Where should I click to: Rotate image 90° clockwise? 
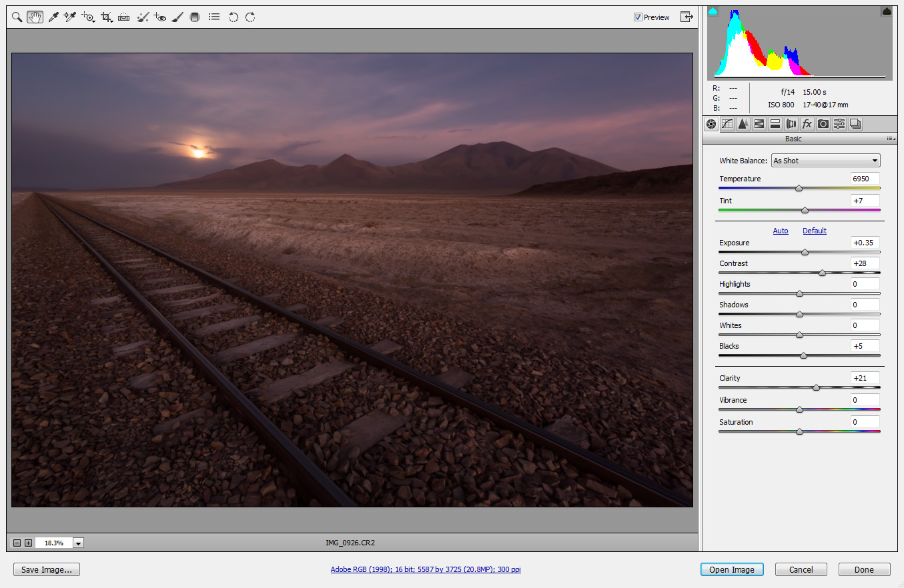tap(250, 17)
